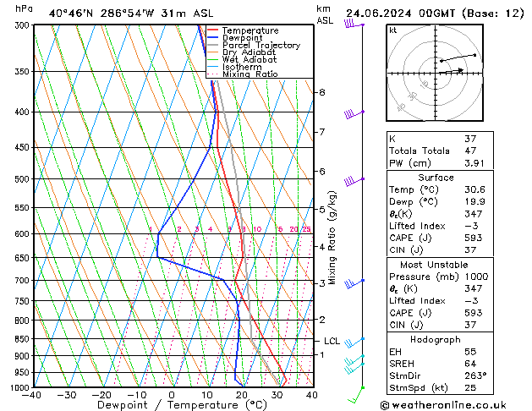
Task: Click the purple wind barb at 500 hPa
Action: (354, 181)
